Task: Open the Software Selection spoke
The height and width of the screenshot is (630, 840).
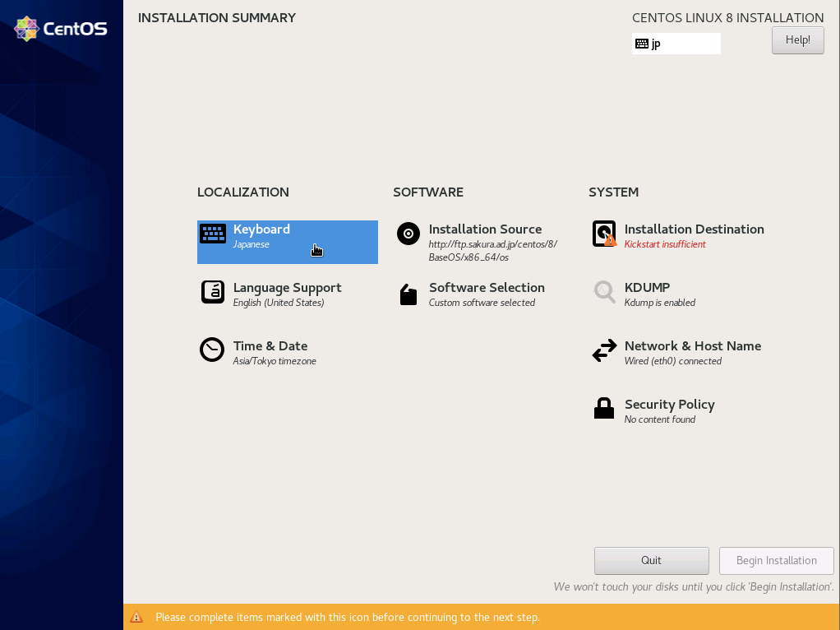Action: click(487, 288)
